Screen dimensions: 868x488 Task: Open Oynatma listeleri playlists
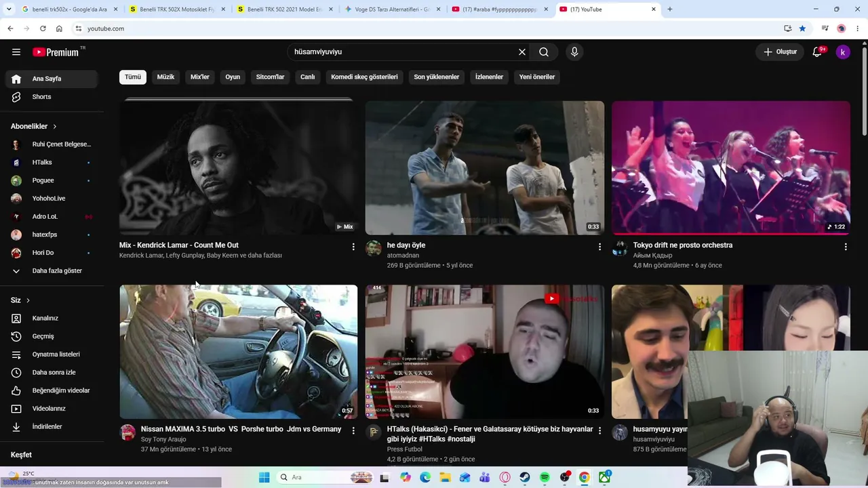pos(52,354)
